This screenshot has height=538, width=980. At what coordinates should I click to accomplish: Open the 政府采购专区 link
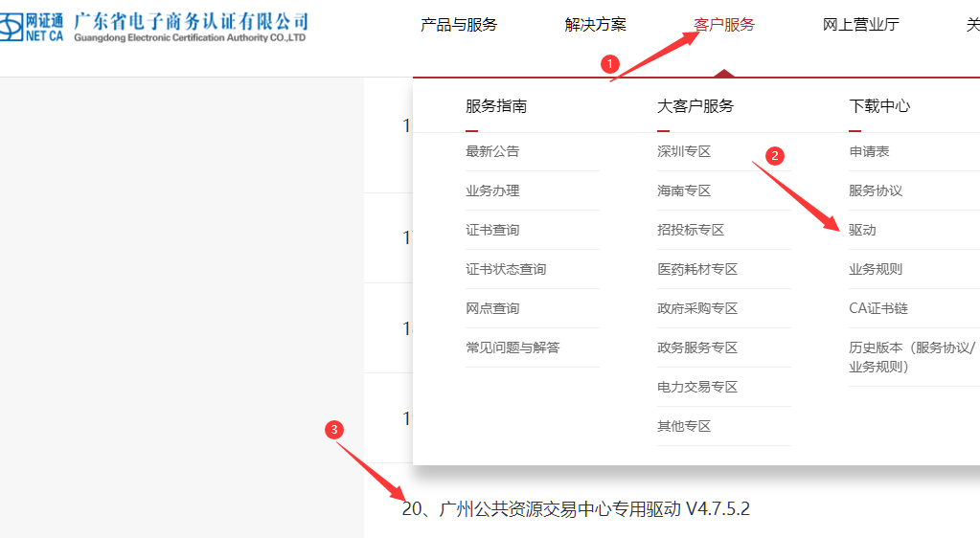tap(697, 308)
